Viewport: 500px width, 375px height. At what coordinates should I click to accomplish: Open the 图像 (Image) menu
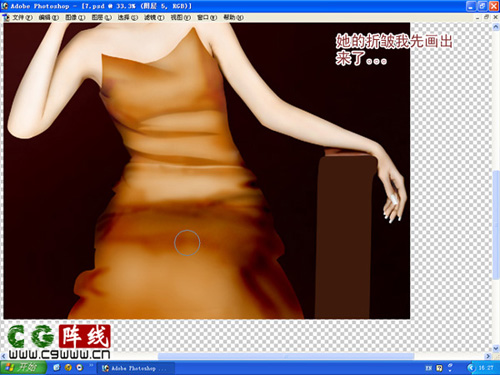75,17
